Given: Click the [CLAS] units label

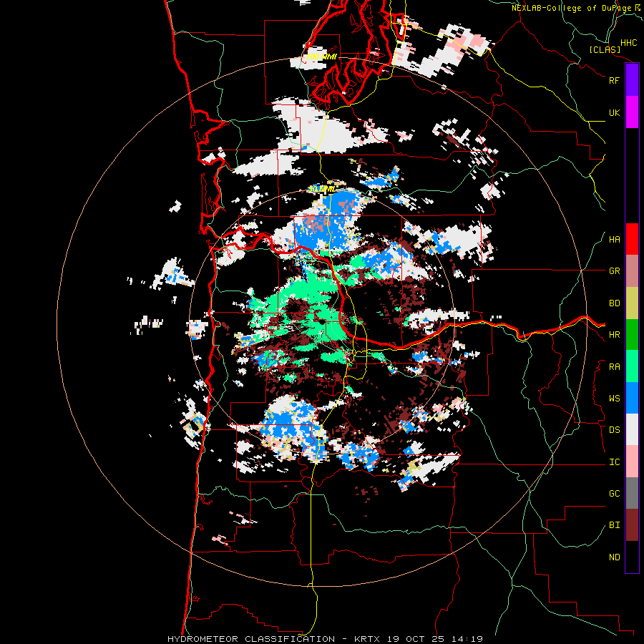Looking at the screenshot, I should point(605,49).
